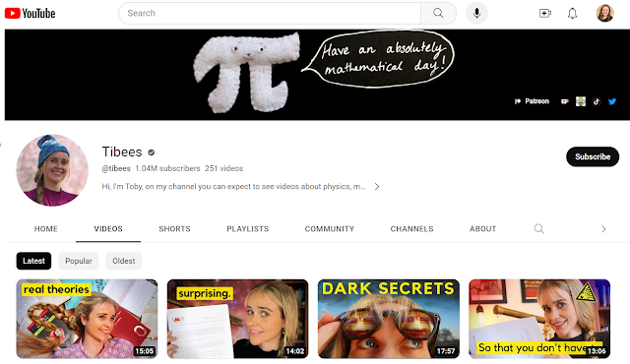Open the Patreon banner link
This screenshot has width=630, height=364.
pyautogui.click(x=532, y=101)
